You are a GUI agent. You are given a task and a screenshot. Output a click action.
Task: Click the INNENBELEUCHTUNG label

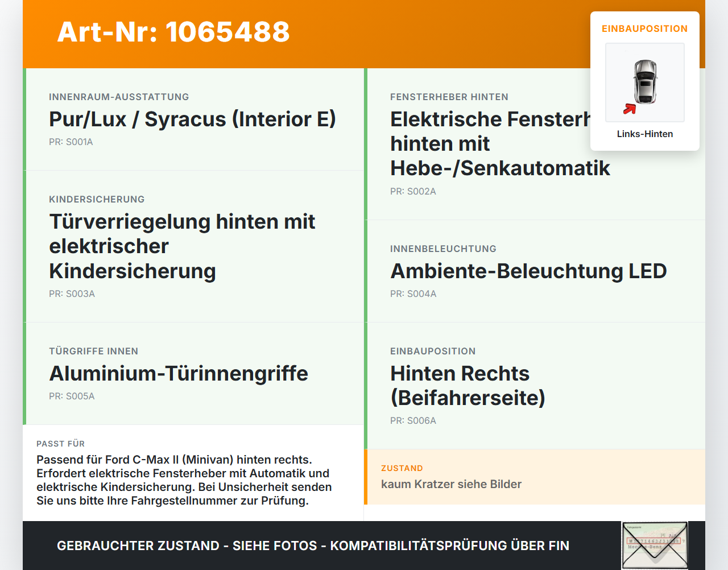(x=443, y=249)
